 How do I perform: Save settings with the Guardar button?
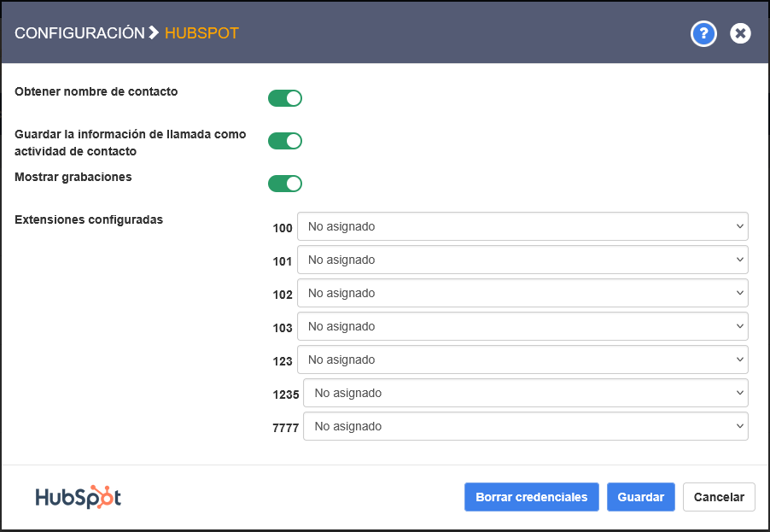click(640, 497)
